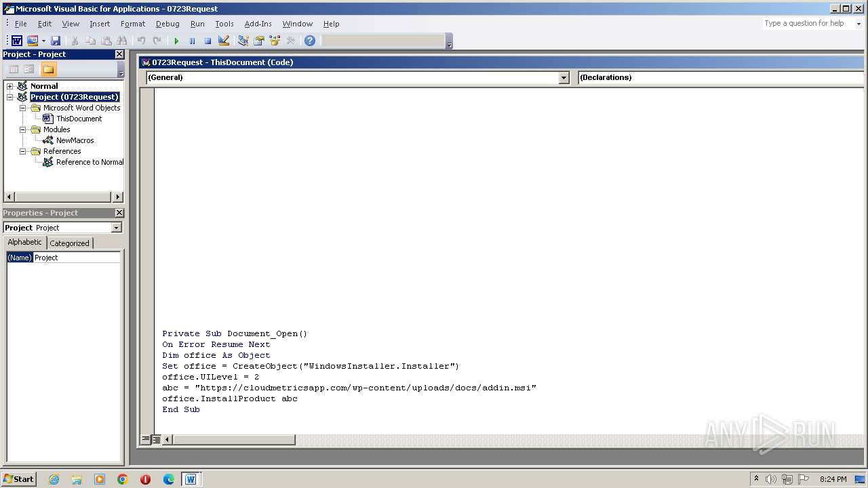The image size is (868, 488).
Task: Click the Break pause icon
Action: [192, 41]
